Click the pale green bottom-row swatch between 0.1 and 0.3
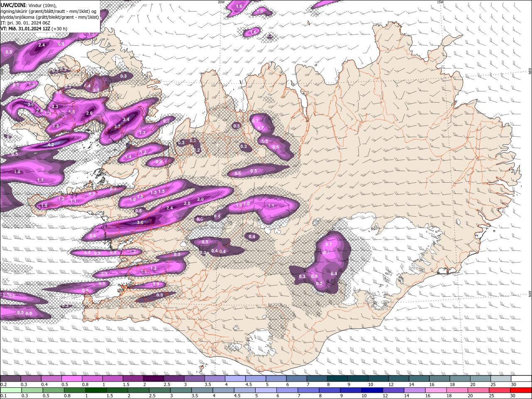The height and width of the screenshot is (399, 532). click(11, 390)
